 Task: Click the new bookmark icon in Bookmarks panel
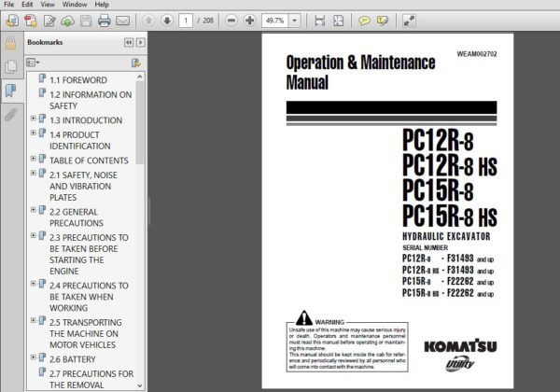[136, 63]
